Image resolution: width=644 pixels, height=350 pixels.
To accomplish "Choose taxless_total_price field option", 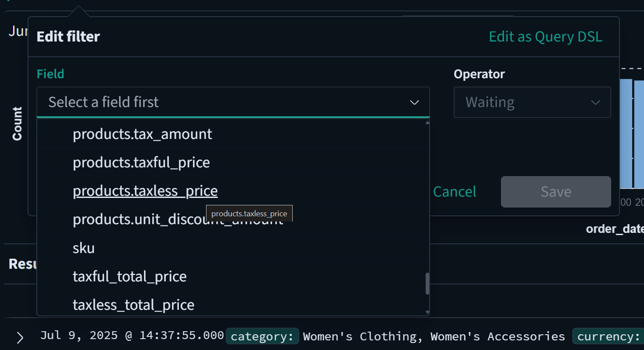I will (x=133, y=305).
